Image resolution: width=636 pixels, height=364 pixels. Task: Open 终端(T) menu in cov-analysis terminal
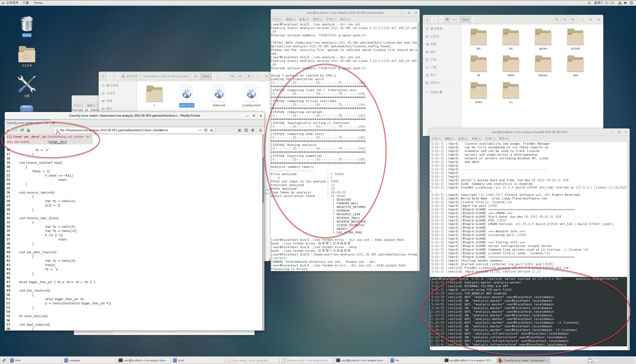tap(331, 19)
